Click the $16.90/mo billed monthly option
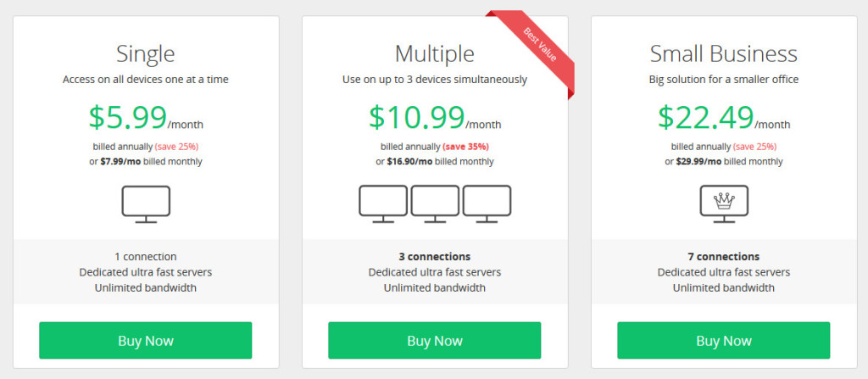The width and height of the screenshot is (868, 379). coord(435,162)
